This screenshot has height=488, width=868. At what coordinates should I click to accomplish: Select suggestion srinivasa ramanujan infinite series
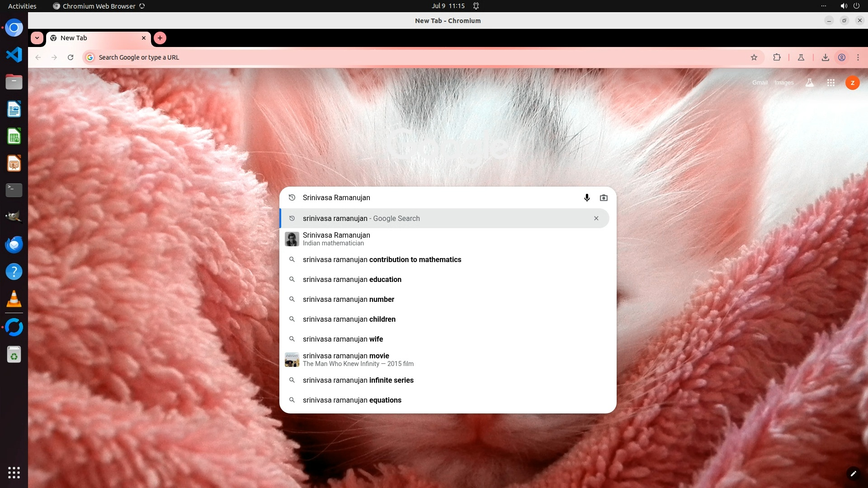[x=358, y=380]
